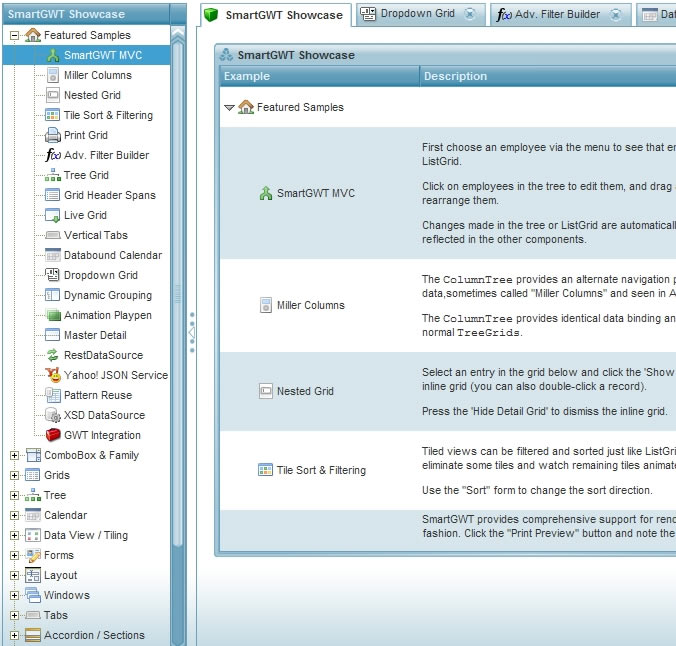Close the Dropdown Grid tab
676x646 pixels.
(470, 14)
